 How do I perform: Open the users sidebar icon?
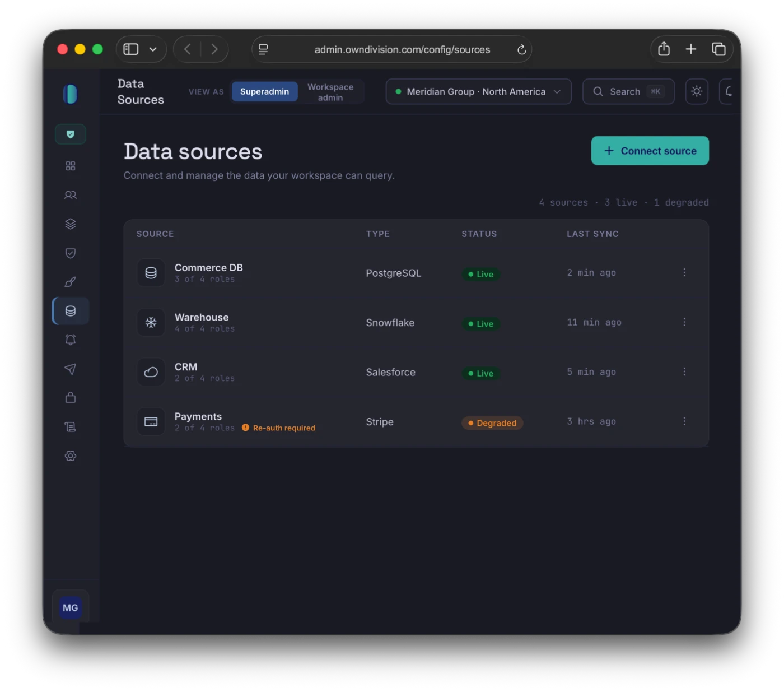coord(71,195)
